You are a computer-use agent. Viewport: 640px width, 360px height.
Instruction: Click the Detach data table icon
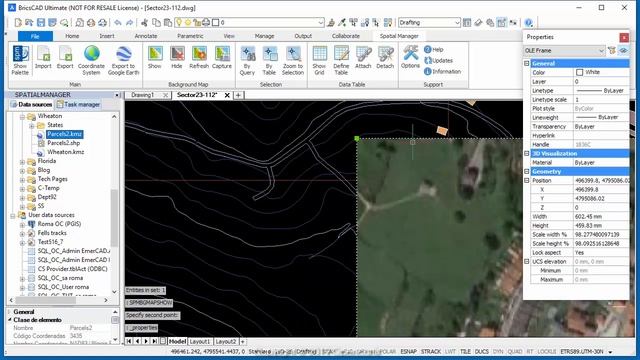[385, 57]
